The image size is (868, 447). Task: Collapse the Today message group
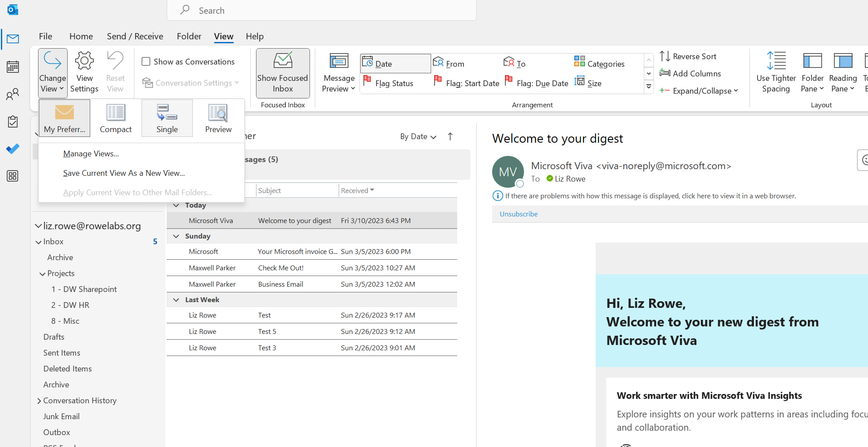[176, 205]
